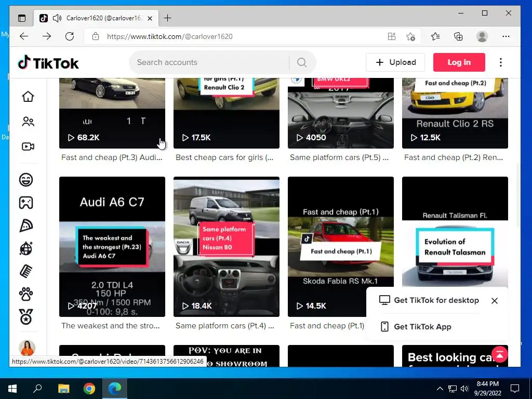Click the browser Forward arrow
Image resolution: width=532 pixels, height=399 pixels.
[47, 36]
